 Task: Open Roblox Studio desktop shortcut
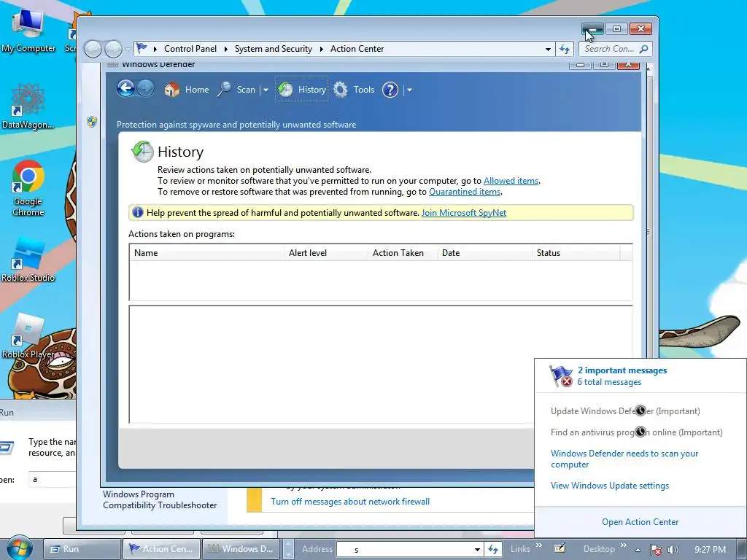pos(28,260)
